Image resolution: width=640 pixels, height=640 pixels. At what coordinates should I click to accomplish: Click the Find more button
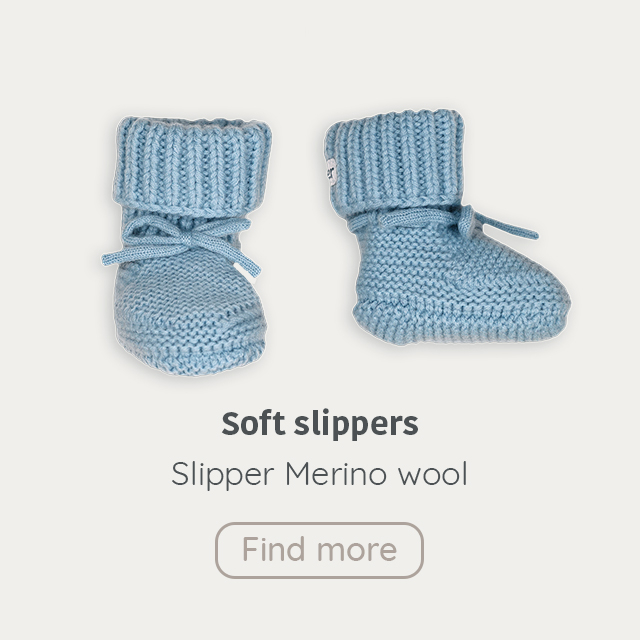click(319, 550)
